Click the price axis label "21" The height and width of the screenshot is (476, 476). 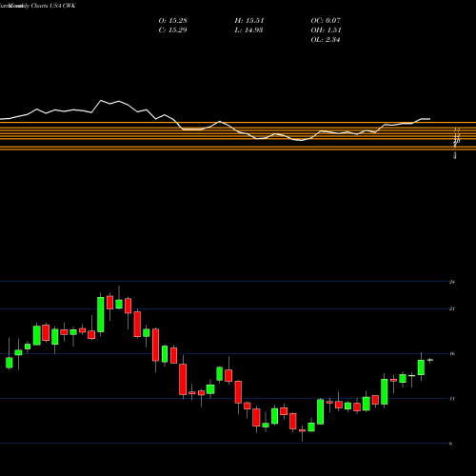coord(452,308)
